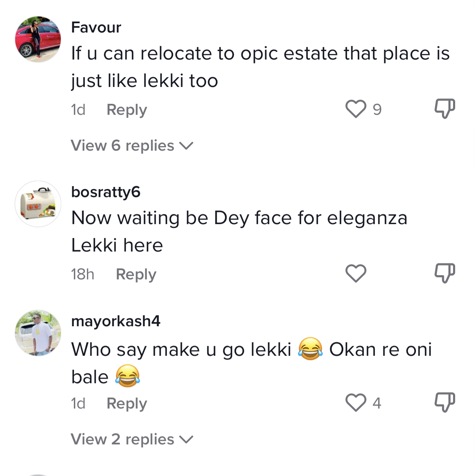
Task: Dislike mayorkash4's comment with thumbs-down
Action: 445,402
